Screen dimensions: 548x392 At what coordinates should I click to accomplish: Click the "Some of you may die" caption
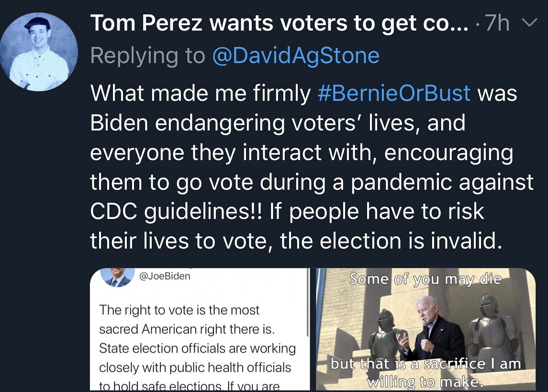point(425,279)
